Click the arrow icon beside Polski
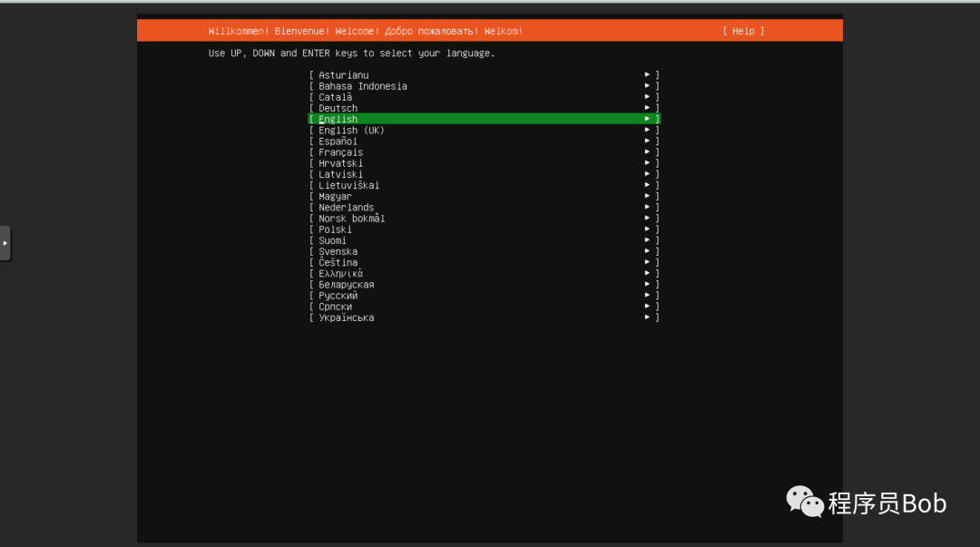This screenshot has width=980, height=547. (x=647, y=230)
